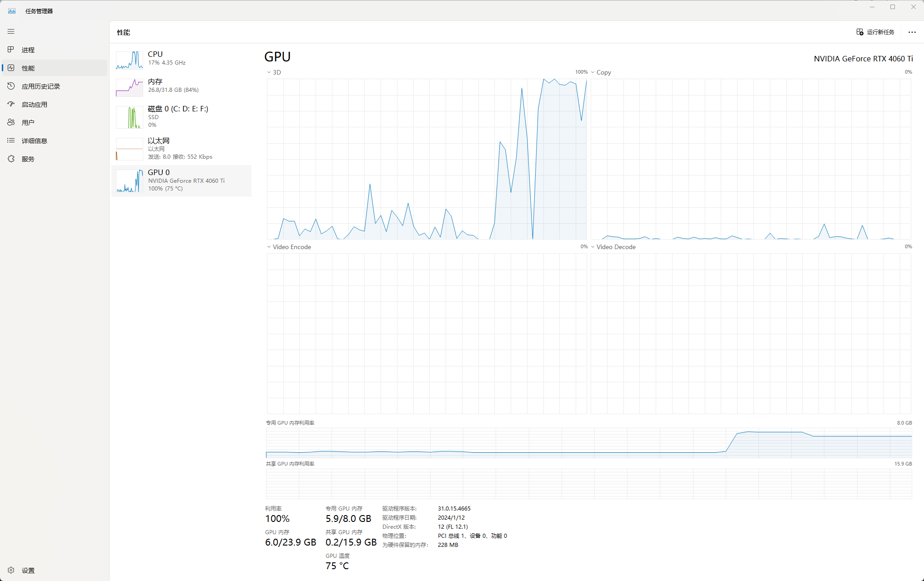The width and height of the screenshot is (924, 581).
Task: Click the 3D usage graph
Action: tap(427, 159)
